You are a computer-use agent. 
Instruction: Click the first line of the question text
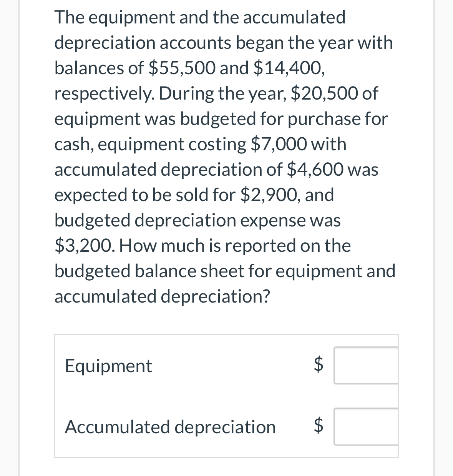point(199,17)
